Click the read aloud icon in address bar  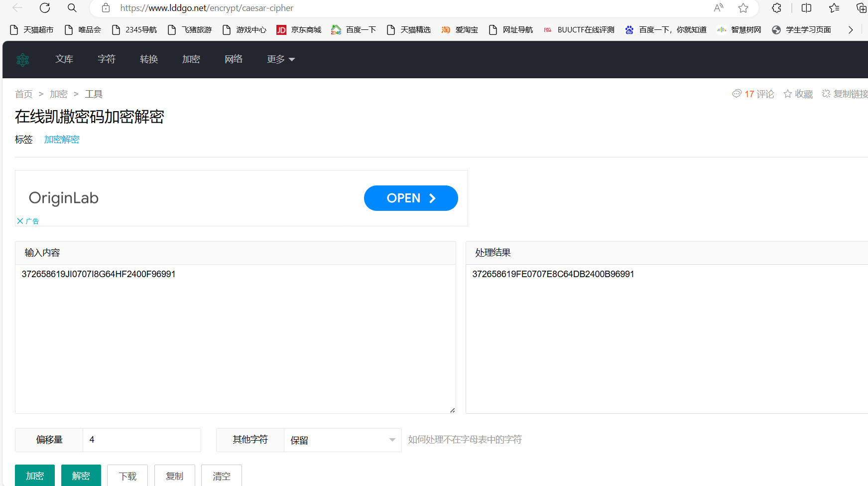coord(718,8)
